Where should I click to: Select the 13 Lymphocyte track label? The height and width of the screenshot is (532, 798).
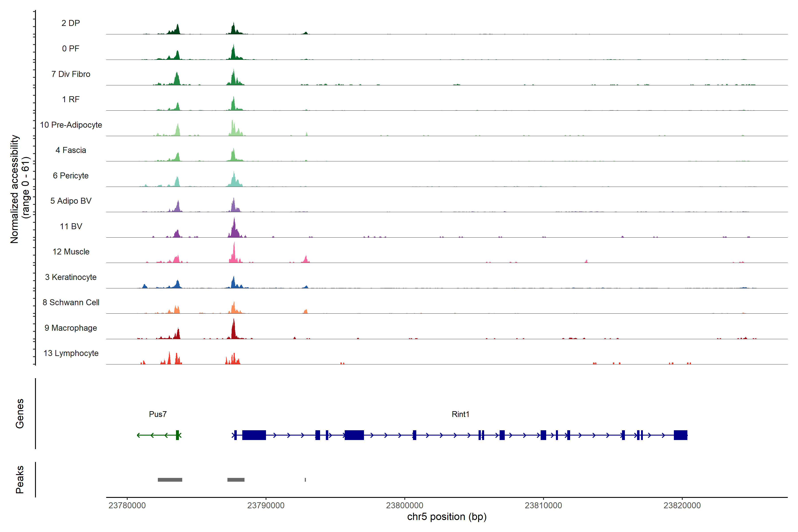(x=71, y=353)
